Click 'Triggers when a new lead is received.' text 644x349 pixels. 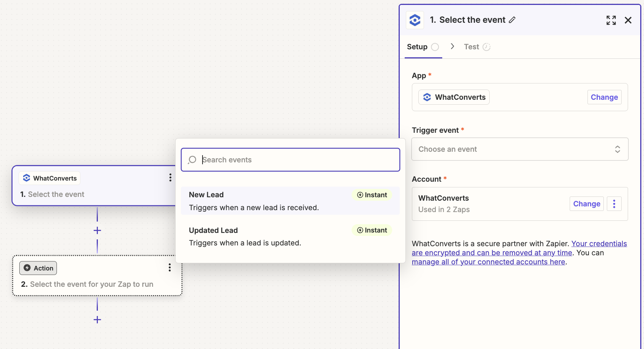click(254, 208)
